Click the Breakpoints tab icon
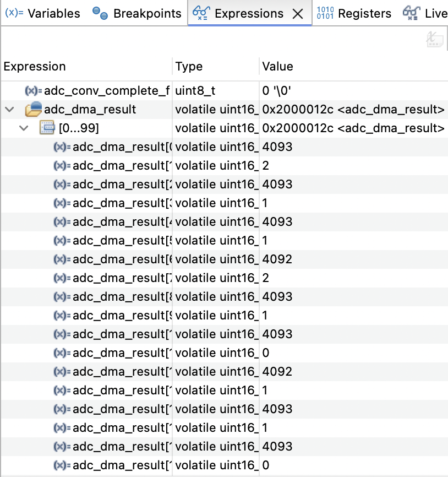The image size is (448, 477). point(100,13)
